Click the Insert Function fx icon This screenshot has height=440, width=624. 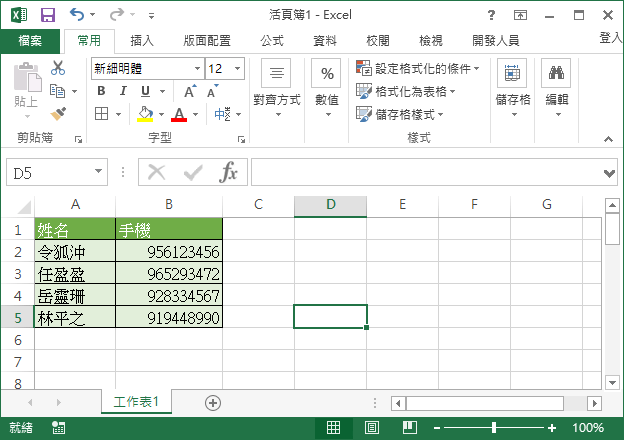tap(228, 172)
